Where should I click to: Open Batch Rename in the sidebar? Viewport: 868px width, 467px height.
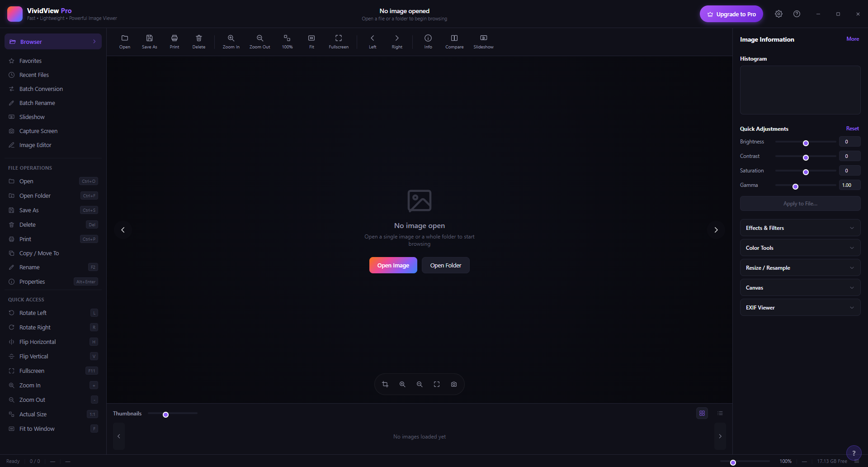click(x=53, y=103)
